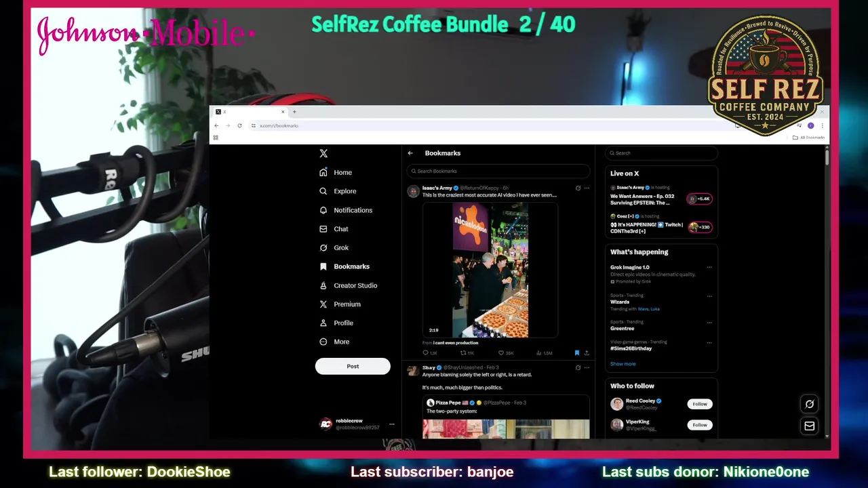
Task: Click the Post button
Action: click(353, 366)
